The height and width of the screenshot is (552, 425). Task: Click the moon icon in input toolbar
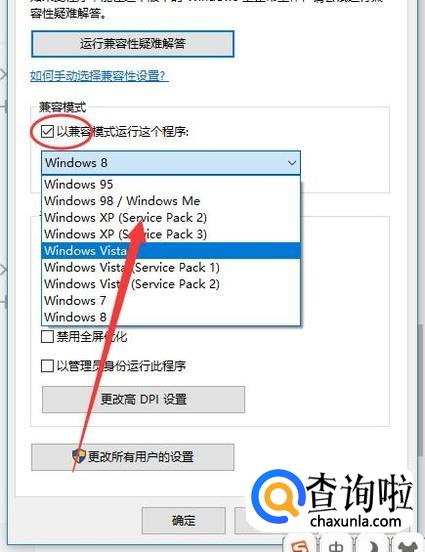[372, 546]
